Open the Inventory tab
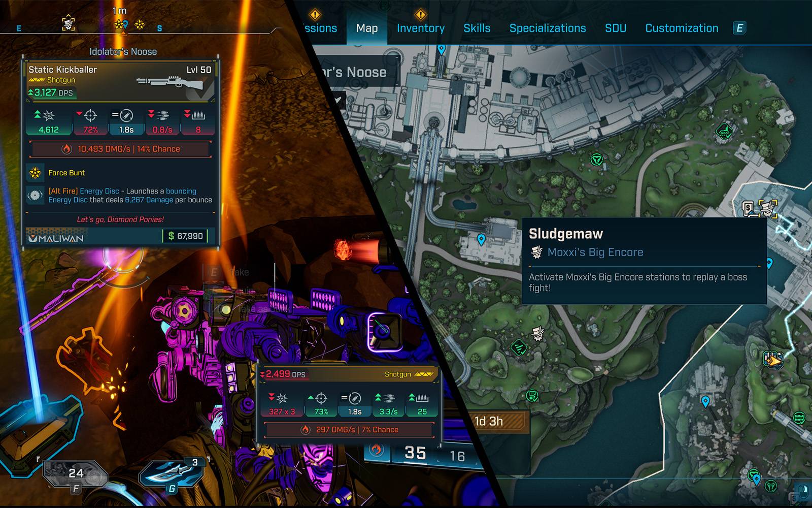Viewport: 812px width, 508px height. (420, 28)
